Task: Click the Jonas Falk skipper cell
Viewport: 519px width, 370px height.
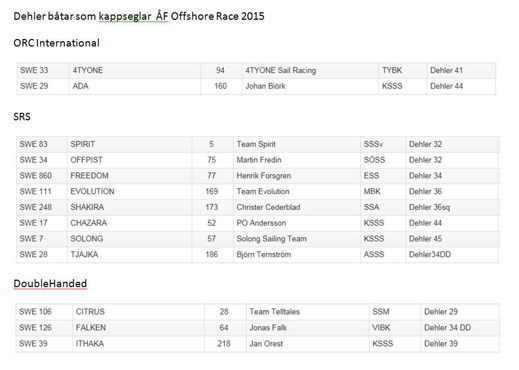Action: tap(308, 328)
